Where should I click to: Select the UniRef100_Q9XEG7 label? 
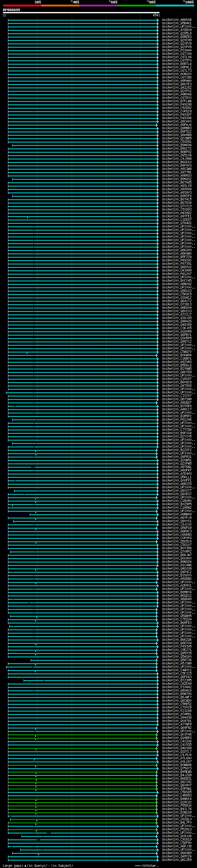pos(177,494)
